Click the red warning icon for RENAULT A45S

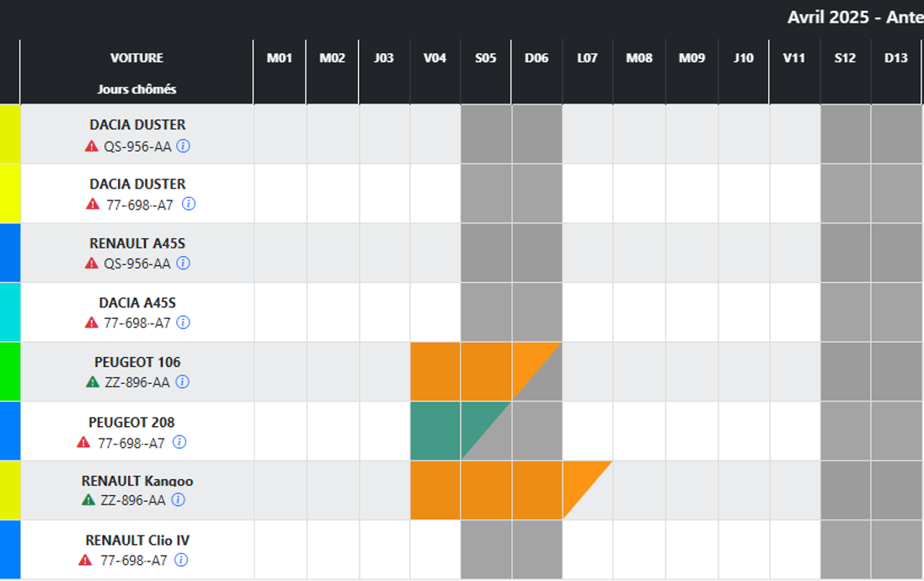point(92,264)
